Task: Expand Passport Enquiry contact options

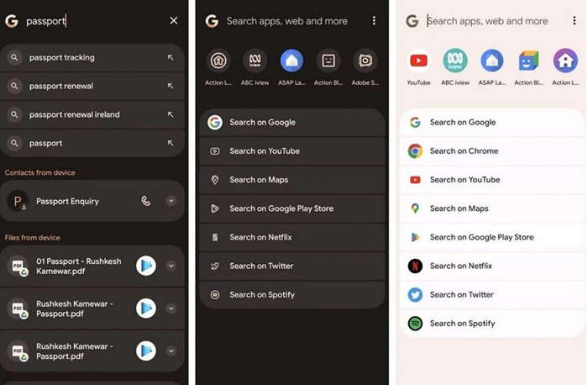Action: (171, 201)
